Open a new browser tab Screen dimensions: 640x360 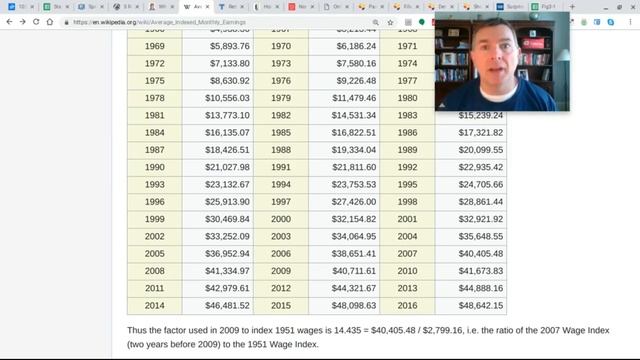(x=572, y=7)
